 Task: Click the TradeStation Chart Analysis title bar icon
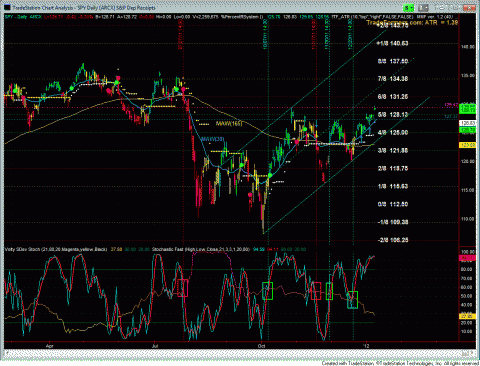pos(8,7)
